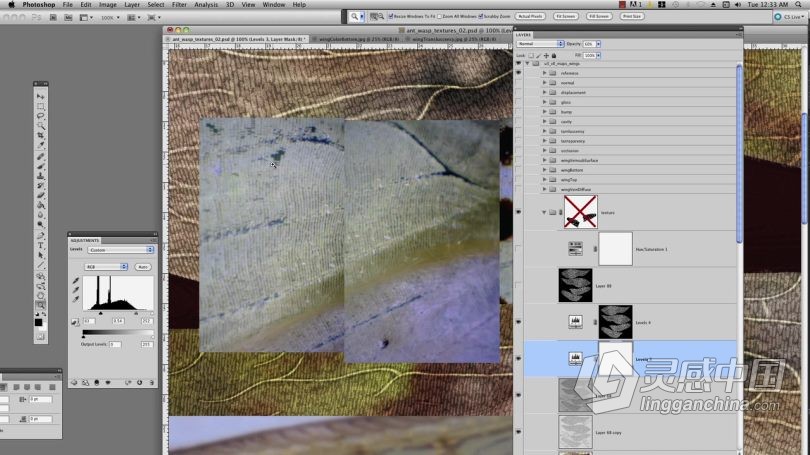Open the Window menu
This screenshot has height=455, width=810.
tap(274, 5)
